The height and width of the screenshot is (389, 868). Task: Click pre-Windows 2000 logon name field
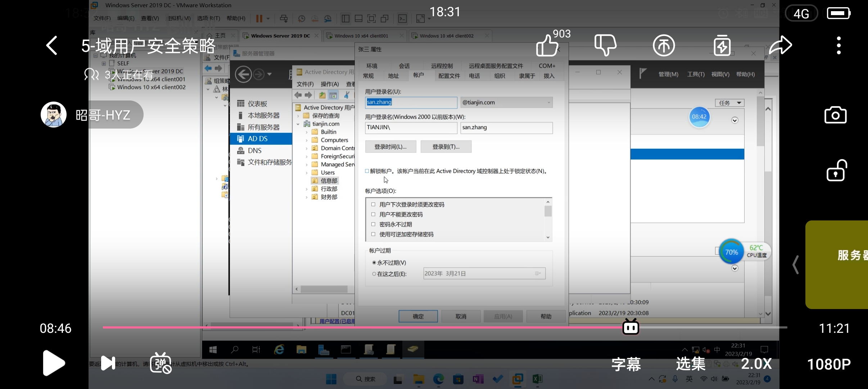point(506,128)
